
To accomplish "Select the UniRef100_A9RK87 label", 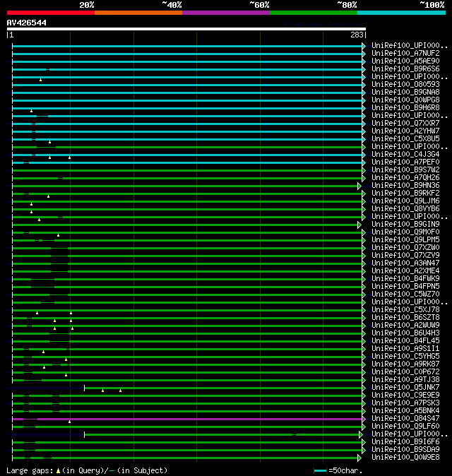I will point(405,364).
